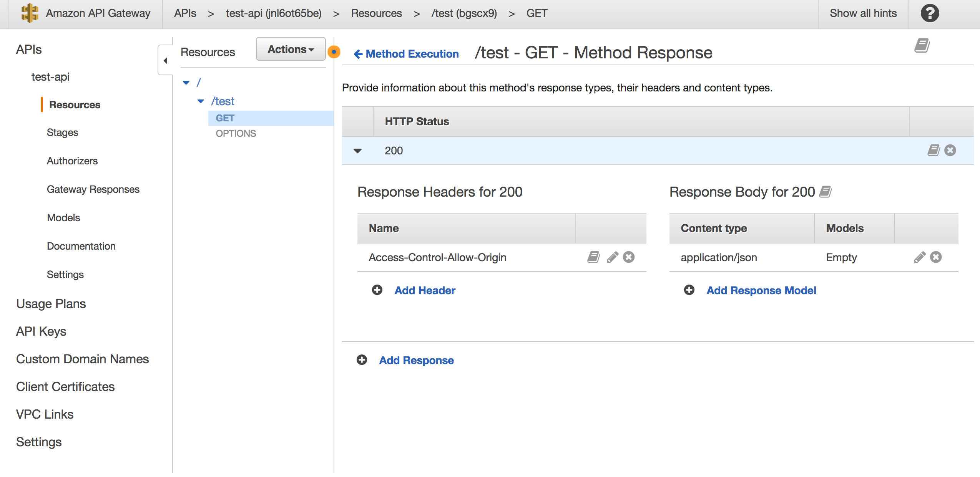Delete the application/json response model
Viewport: 980px width, 477px height.
[936, 257]
